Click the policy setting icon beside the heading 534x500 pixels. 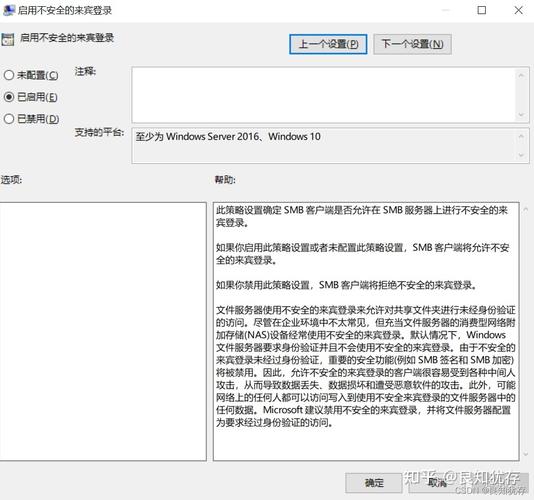tap(7, 39)
